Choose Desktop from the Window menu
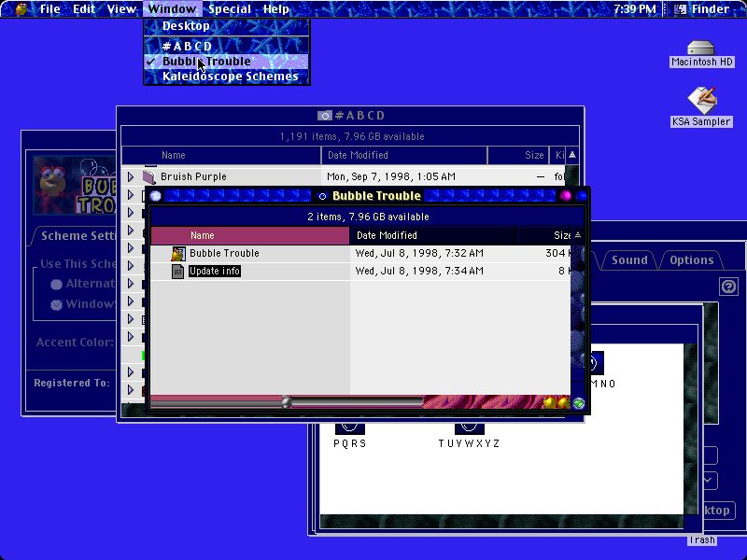The image size is (747, 560). click(227, 26)
